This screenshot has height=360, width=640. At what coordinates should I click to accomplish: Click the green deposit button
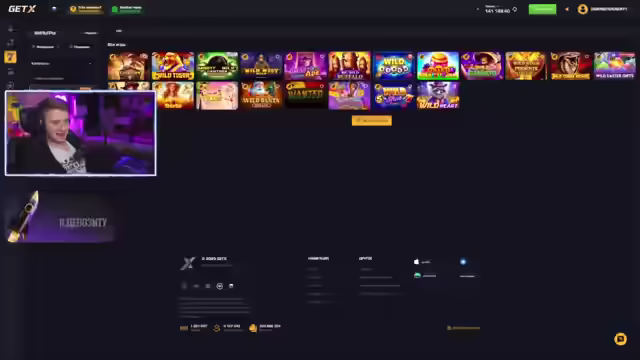(x=542, y=9)
